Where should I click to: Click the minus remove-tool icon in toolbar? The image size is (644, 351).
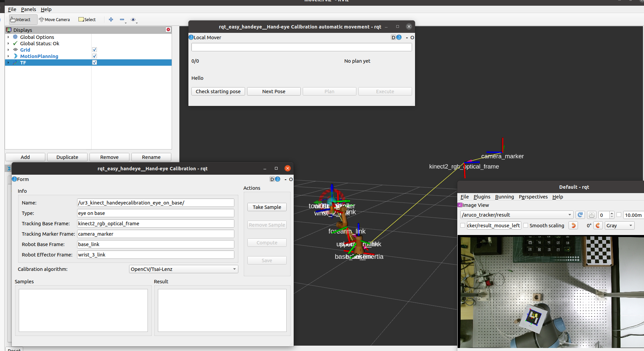pyautogui.click(x=122, y=19)
